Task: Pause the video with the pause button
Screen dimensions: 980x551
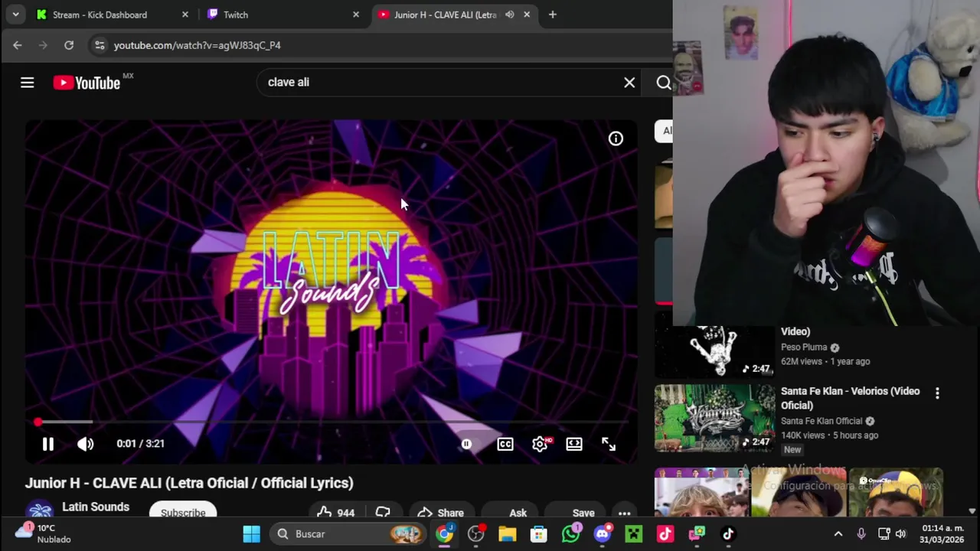Action: point(47,444)
